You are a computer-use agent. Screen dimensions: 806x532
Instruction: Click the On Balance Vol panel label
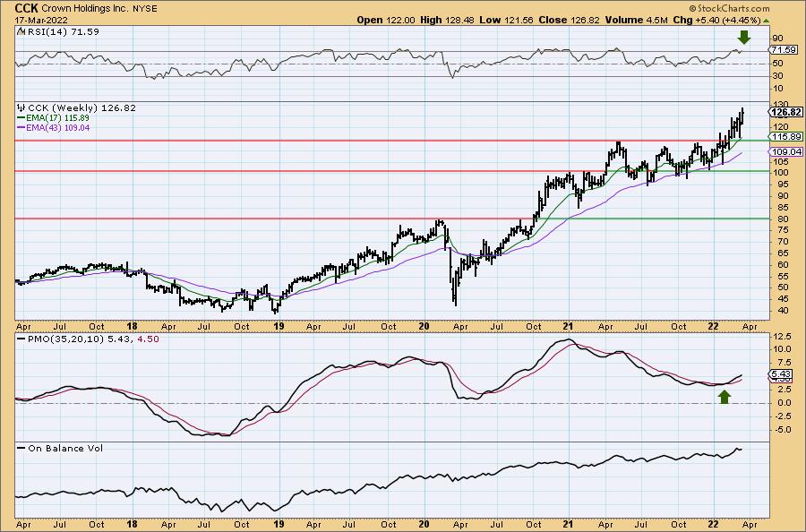click(65, 448)
